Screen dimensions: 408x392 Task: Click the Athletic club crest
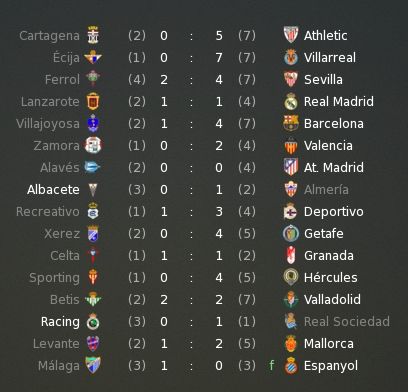pos(291,35)
